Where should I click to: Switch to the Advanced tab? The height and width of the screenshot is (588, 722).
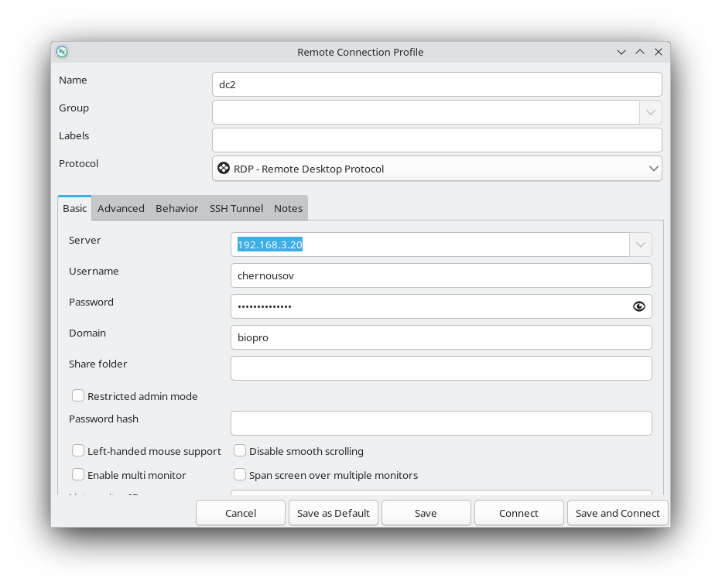[x=121, y=208]
